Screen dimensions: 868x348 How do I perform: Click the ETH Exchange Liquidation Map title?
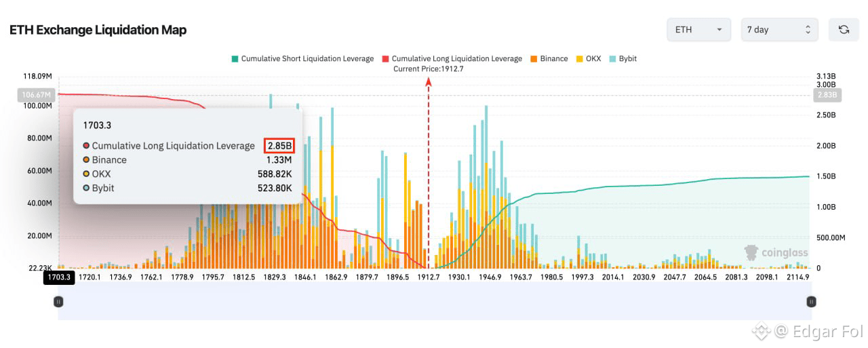click(x=98, y=30)
